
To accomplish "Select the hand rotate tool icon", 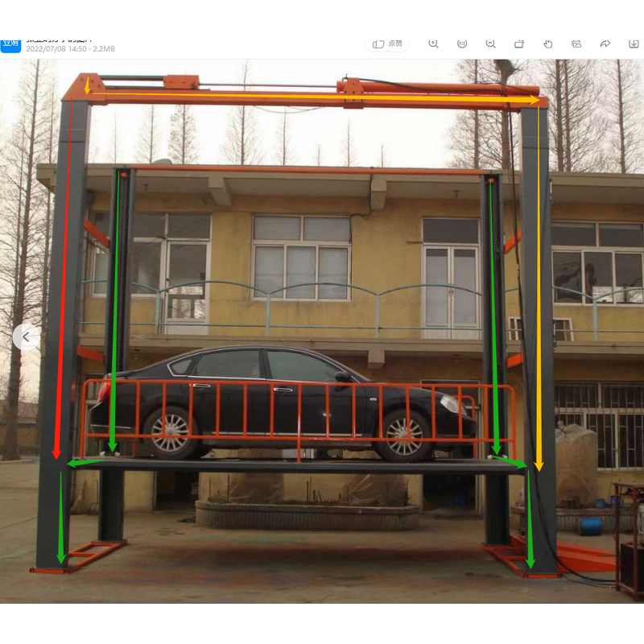I will pos(548,44).
